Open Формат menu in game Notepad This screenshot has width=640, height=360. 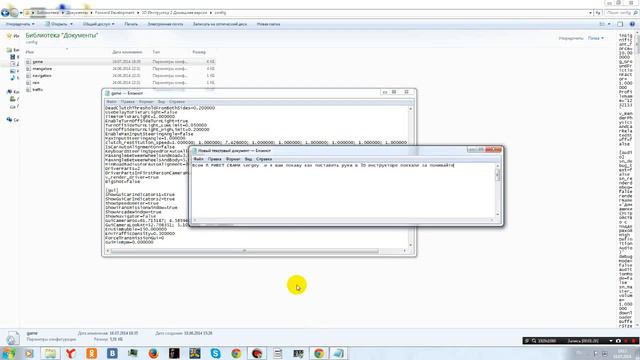tap(146, 102)
